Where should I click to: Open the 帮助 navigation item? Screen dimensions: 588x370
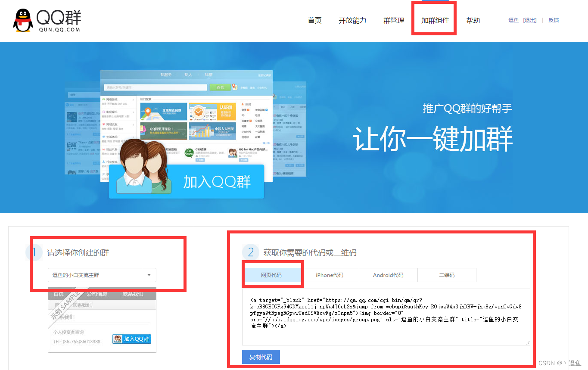[x=473, y=20]
